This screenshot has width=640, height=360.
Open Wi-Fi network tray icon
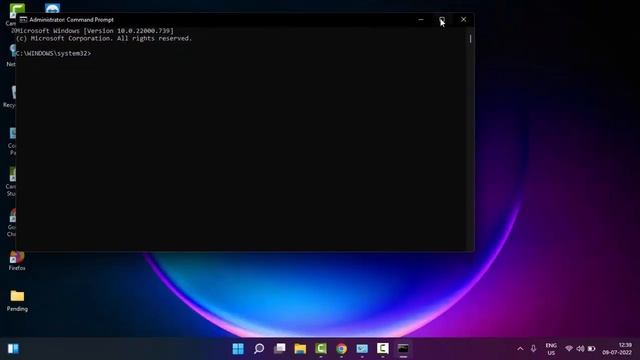click(x=569, y=349)
